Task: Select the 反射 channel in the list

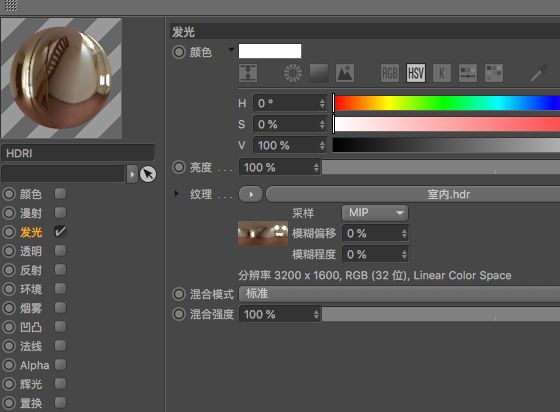Action: click(x=31, y=270)
